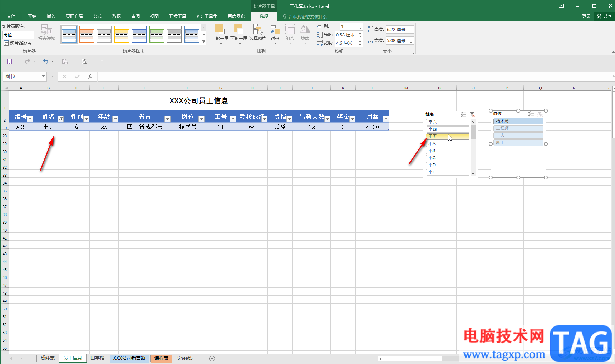This screenshot has width=615, height=364.
Task: Select 李六 in 姓名 slicer
Action: [447, 122]
